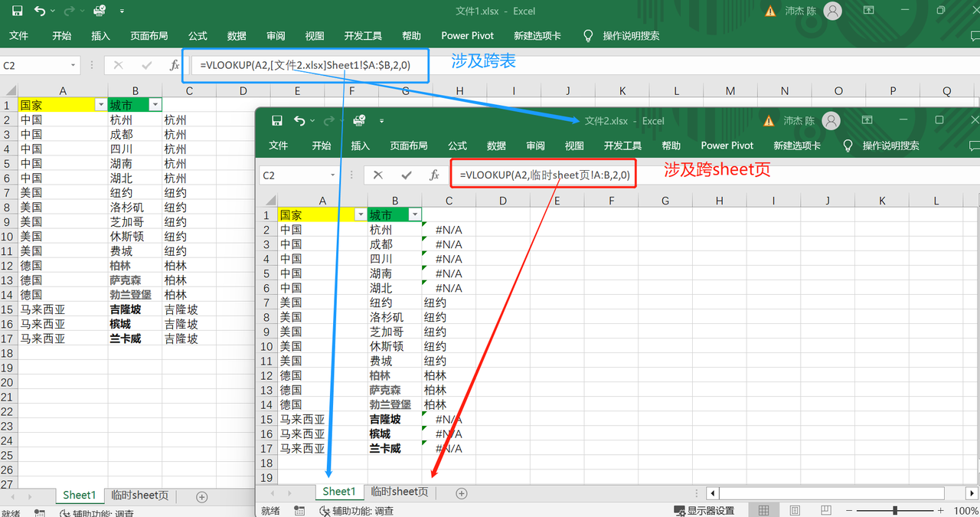This screenshot has width=980, height=517.
Task: Open the 国家 filter dropdown in 文件2.xlsx
Action: click(x=360, y=215)
